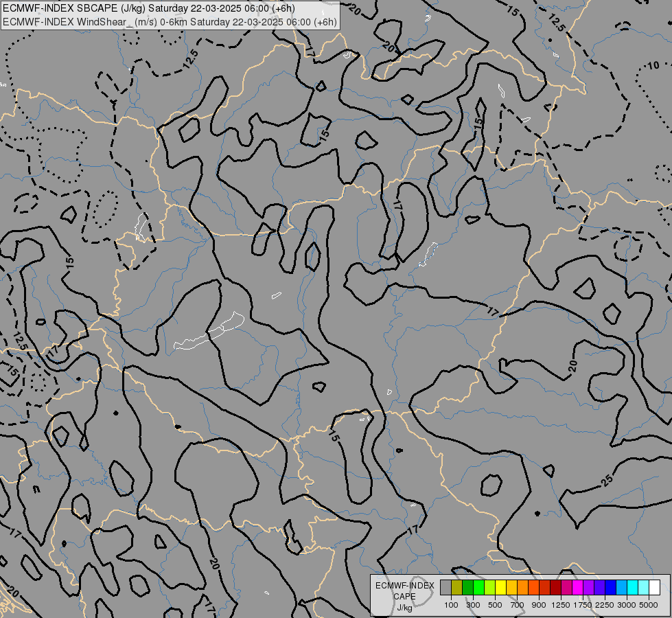Image resolution: width=672 pixels, height=618 pixels.
Task: Click the pure yellow legend swatch
Action: (x=501, y=587)
